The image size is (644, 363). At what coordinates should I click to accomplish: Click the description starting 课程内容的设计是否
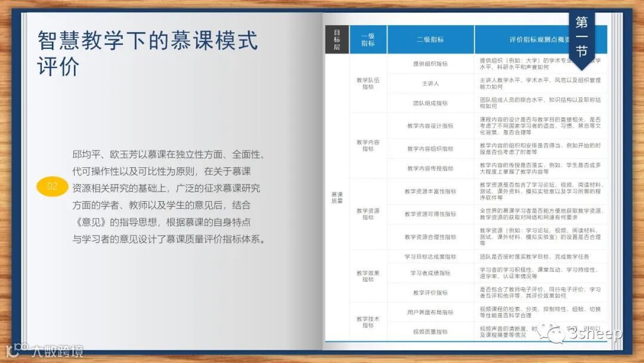pyautogui.click(x=540, y=126)
